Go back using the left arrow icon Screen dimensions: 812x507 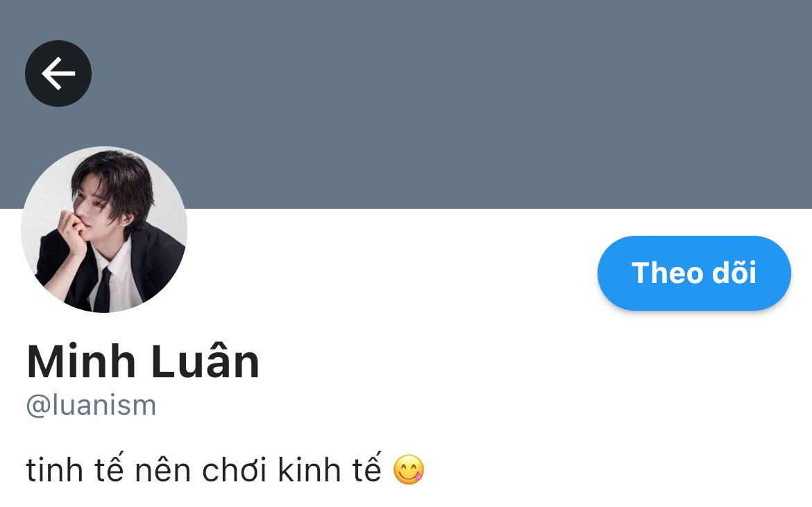point(58,74)
